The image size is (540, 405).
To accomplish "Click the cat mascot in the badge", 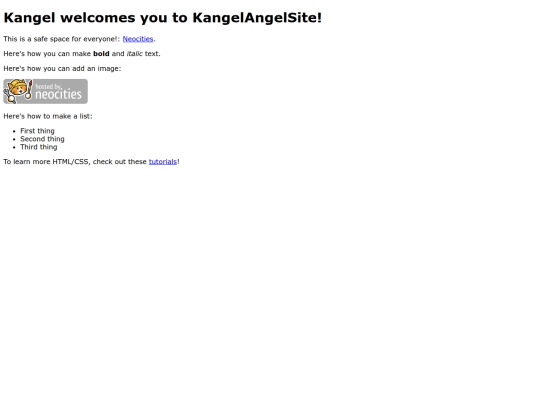I will (18, 91).
